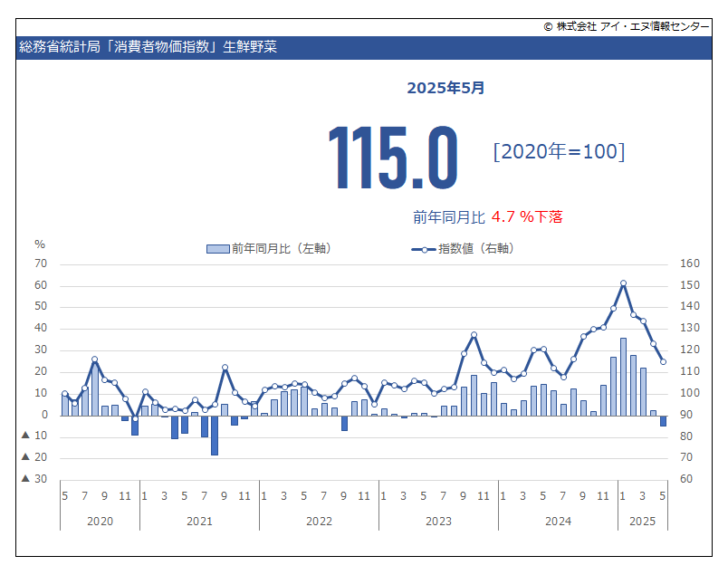Image resolution: width=728 pixels, height=575 pixels.
Task: Click the large index value 115.0
Action: (393, 158)
